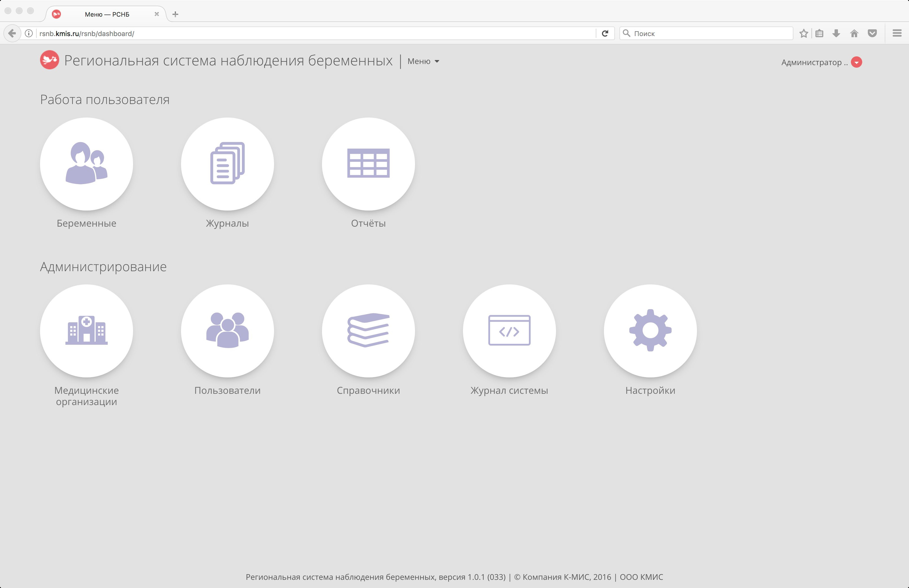
Task: Close the Меню — РСНБ tab
Action: point(156,14)
